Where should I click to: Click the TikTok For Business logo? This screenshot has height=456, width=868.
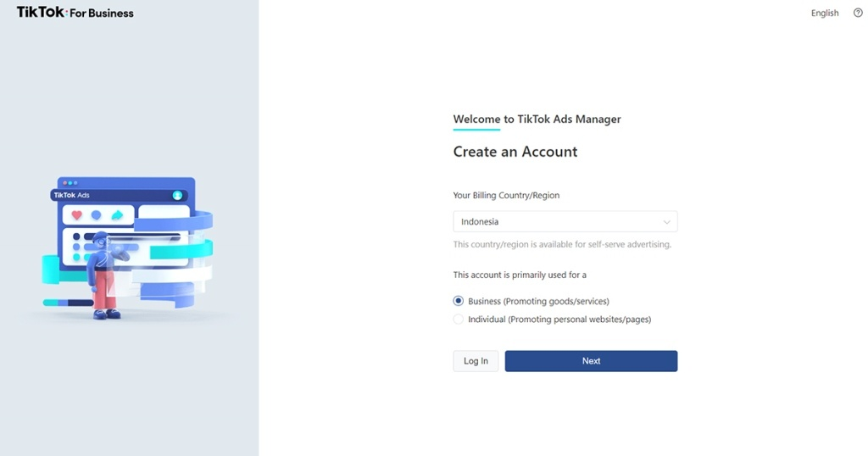(x=75, y=12)
